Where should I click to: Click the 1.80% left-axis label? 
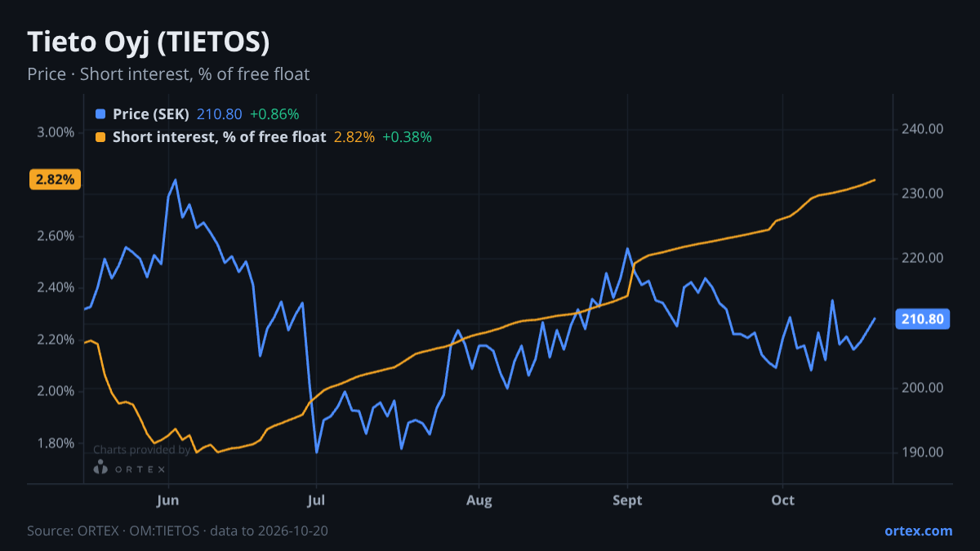coord(56,443)
